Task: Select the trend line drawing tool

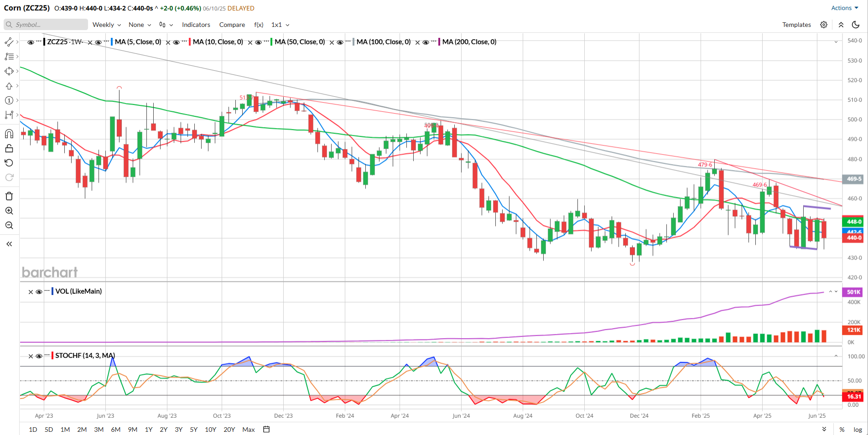Action: coord(9,42)
